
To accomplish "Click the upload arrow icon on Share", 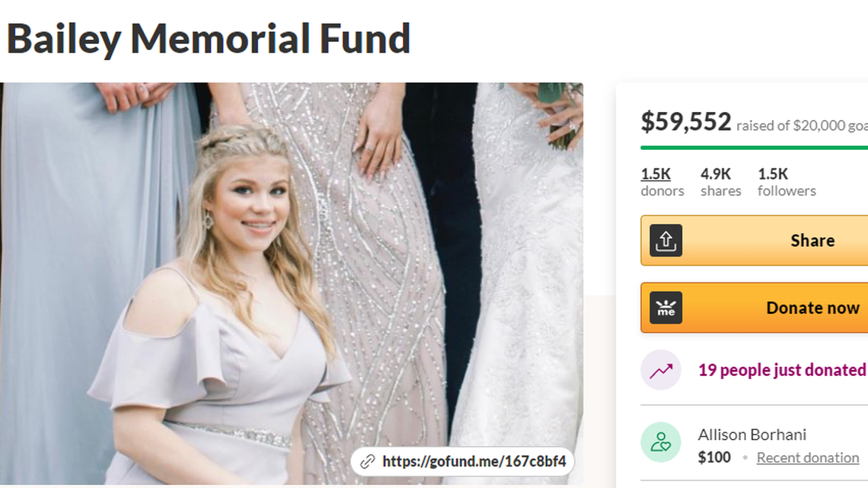I will click(x=665, y=240).
